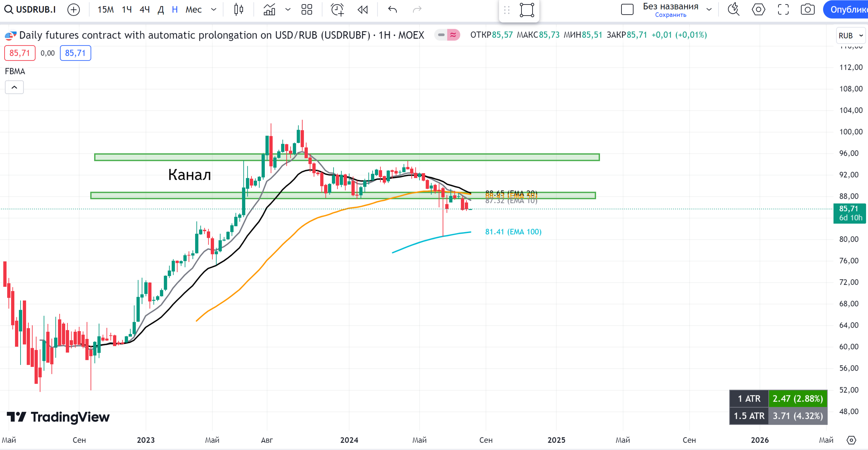This screenshot has height=450, width=868.
Task: Start bar replay with rewind icon
Action: pos(363,9)
